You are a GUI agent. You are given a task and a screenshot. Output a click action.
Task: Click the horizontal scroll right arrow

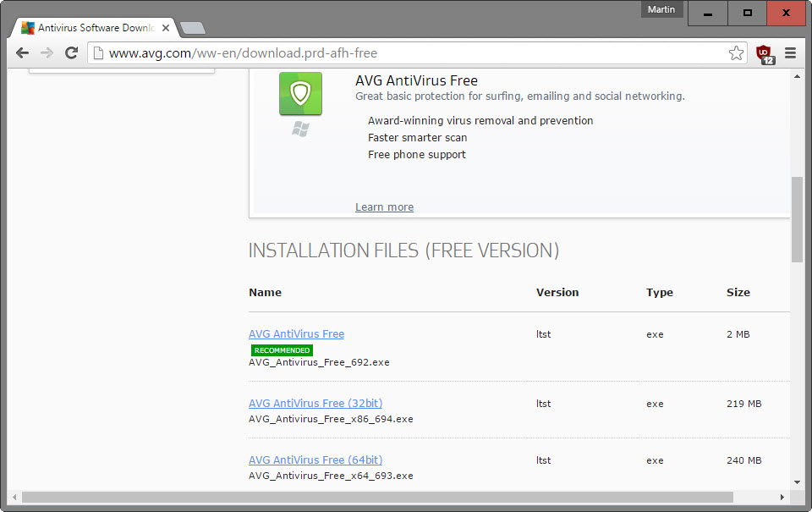coord(782,498)
